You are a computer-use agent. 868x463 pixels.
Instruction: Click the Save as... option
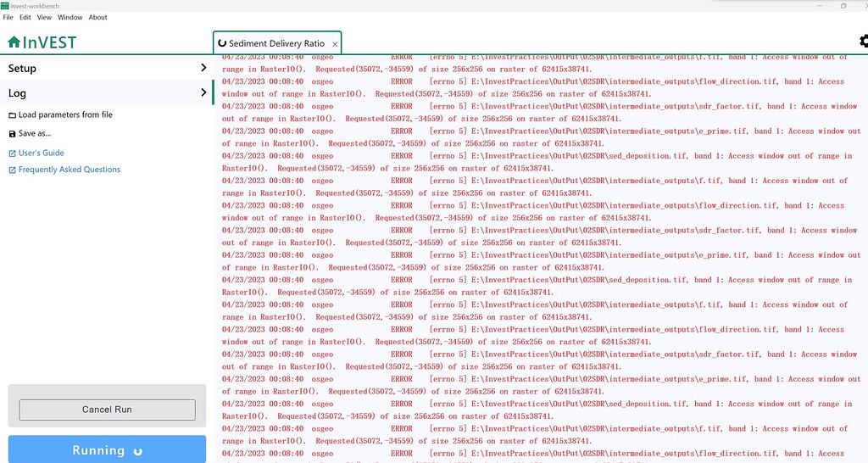[x=30, y=133]
